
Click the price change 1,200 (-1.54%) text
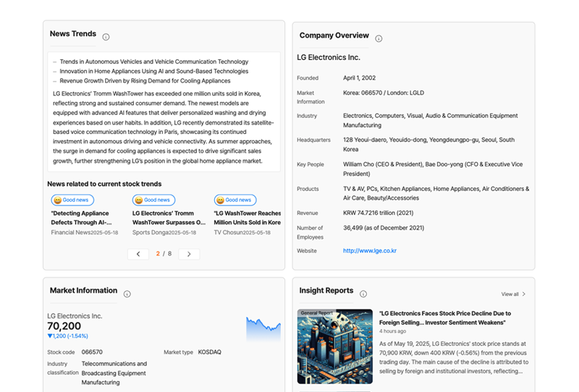[67, 336]
